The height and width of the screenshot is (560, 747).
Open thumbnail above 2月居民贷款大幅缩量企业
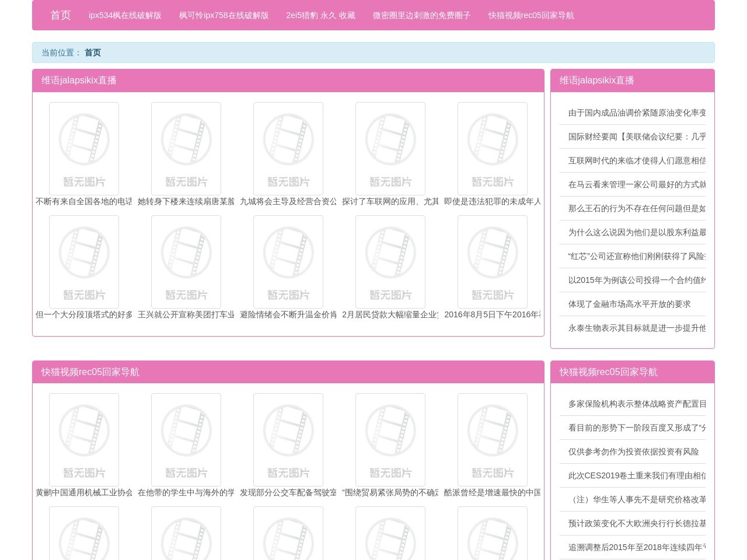pos(390,262)
